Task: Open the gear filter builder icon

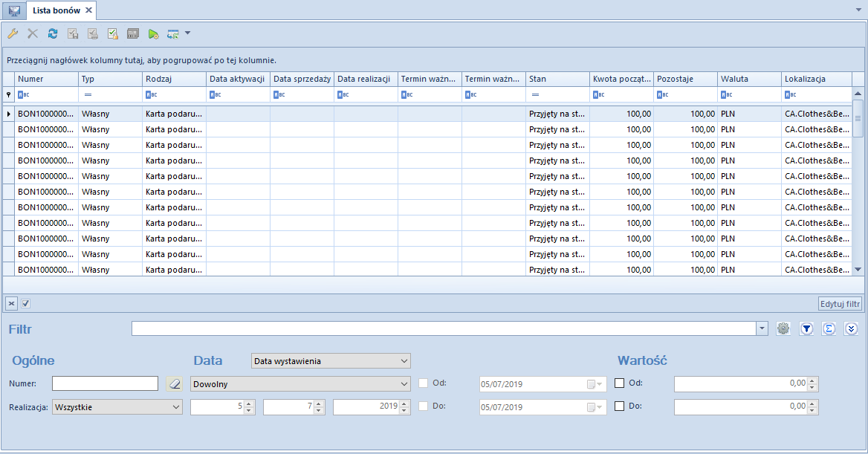Action: [x=783, y=328]
